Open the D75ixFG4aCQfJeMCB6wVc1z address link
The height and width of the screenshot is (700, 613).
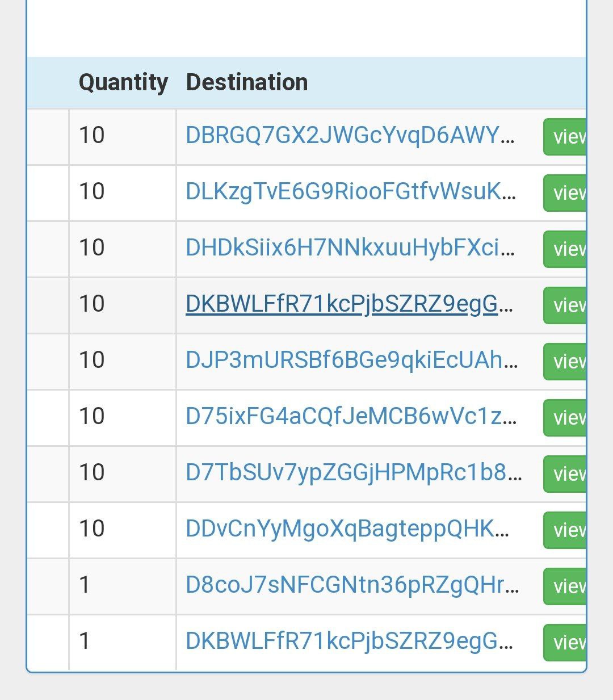(x=351, y=417)
